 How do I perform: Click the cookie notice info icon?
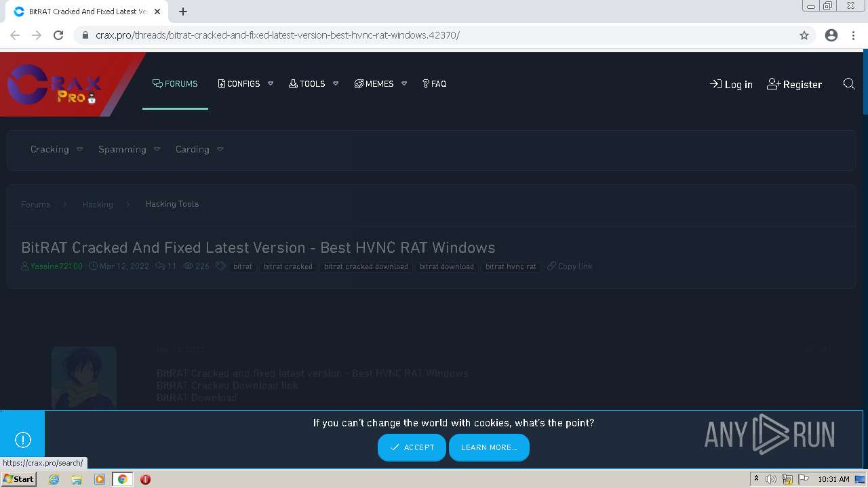tap(23, 440)
